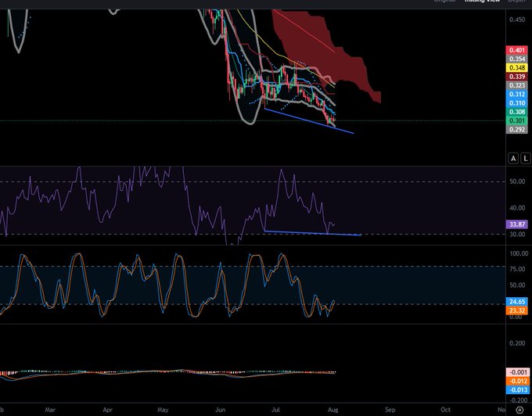
Task: Click the MACD histogram value -0.001
Action: [516, 372]
